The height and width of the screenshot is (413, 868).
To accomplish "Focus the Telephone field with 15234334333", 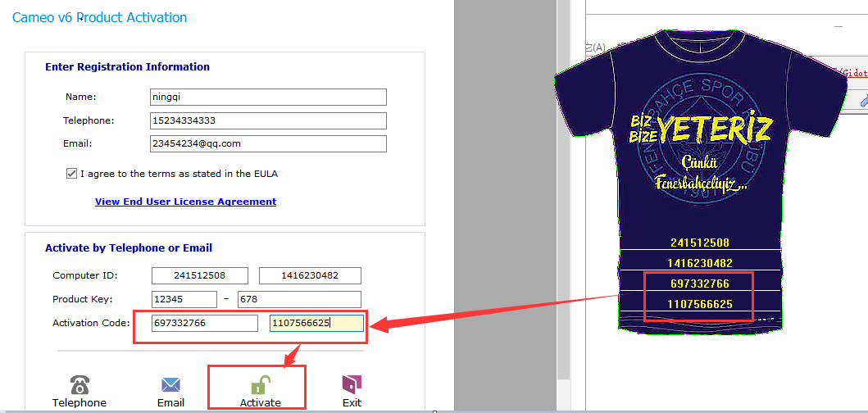I will click(268, 120).
